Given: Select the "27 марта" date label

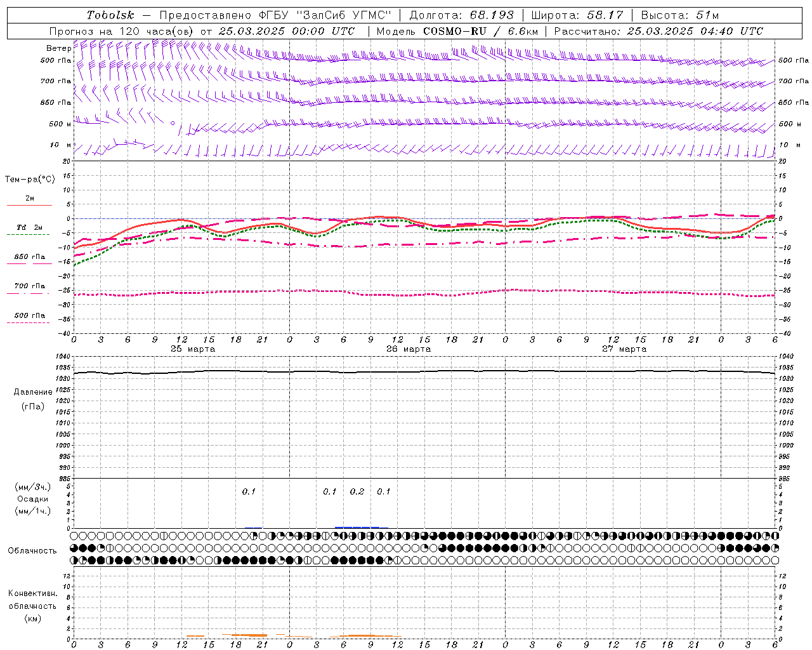Looking at the screenshot, I should pos(624,348).
